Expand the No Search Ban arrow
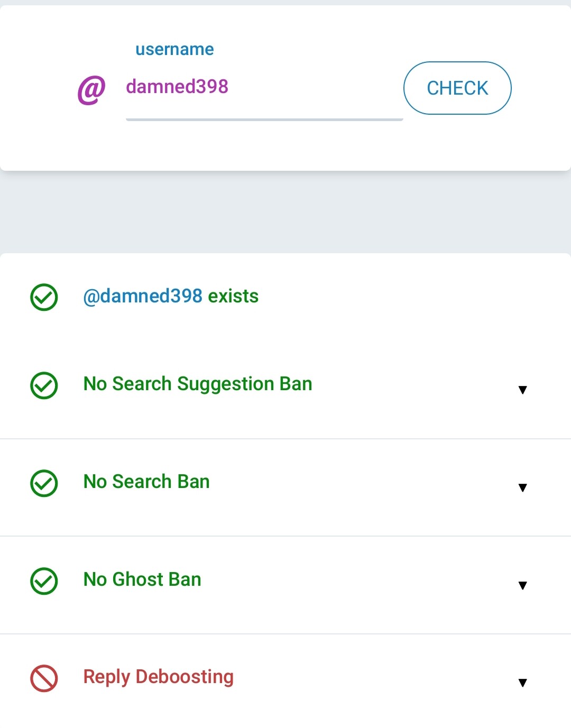Screen dimensions: 571x728 (523, 487)
